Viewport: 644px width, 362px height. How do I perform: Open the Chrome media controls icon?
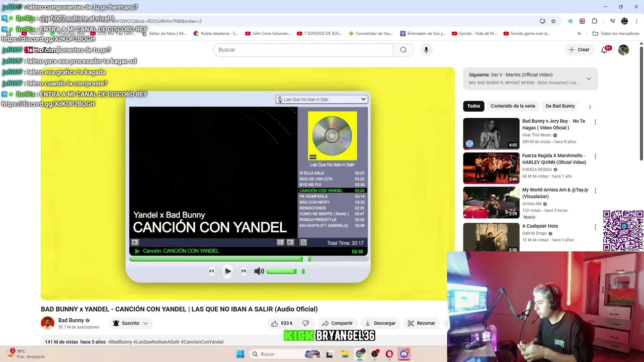point(612,21)
